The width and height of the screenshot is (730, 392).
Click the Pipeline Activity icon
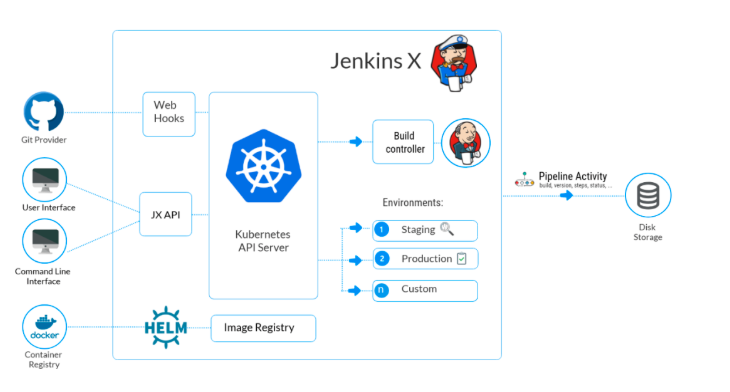pyautogui.click(x=524, y=180)
